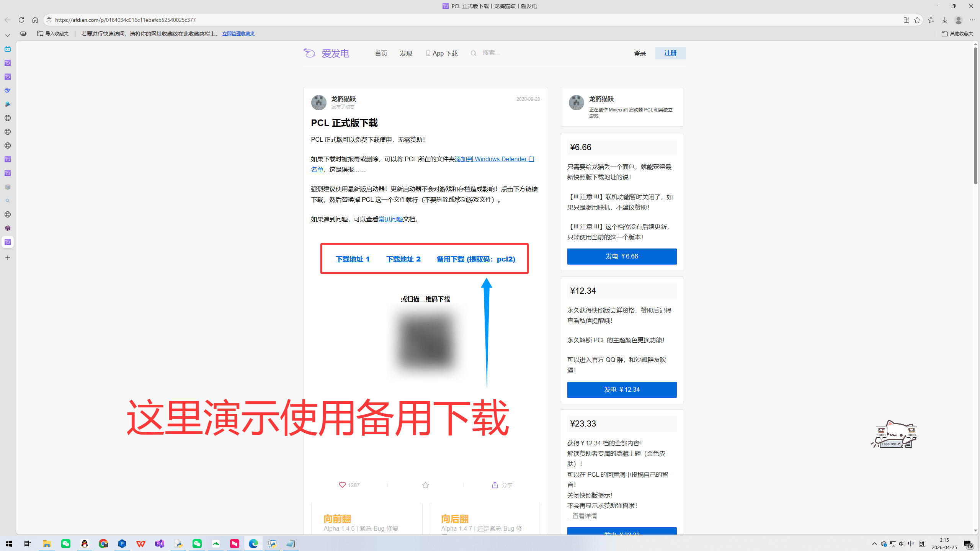Open 下载地址 1 link
Viewport: 980px width, 551px height.
click(353, 259)
